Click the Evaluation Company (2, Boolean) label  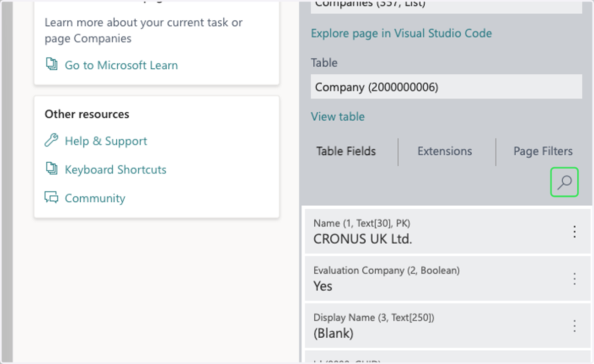coord(387,270)
